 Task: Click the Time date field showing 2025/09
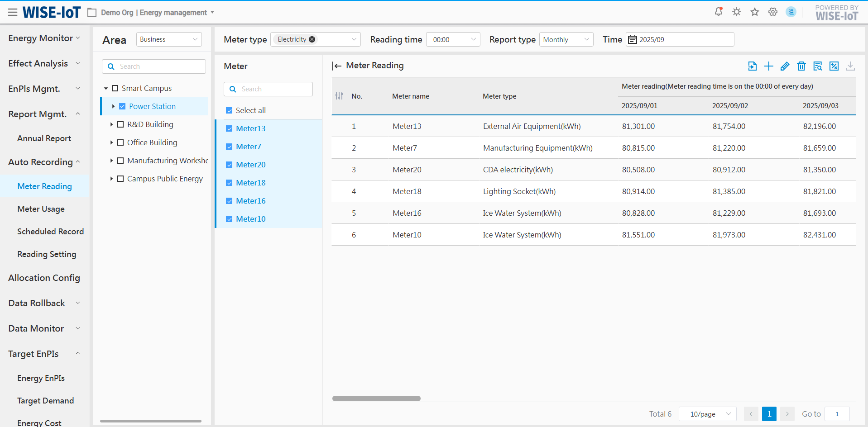tap(680, 39)
